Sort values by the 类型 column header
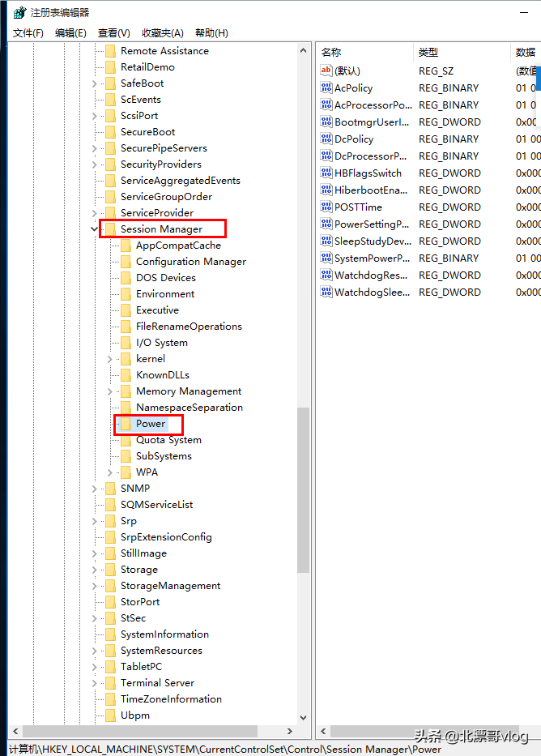541x756 pixels. [x=462, y=52]
